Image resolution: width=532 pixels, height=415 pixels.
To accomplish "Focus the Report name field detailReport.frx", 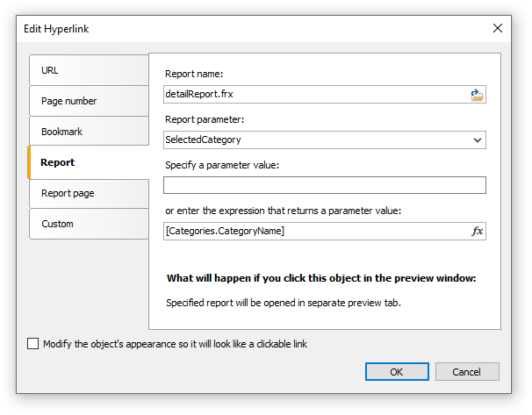I will (x=315, y=94).
